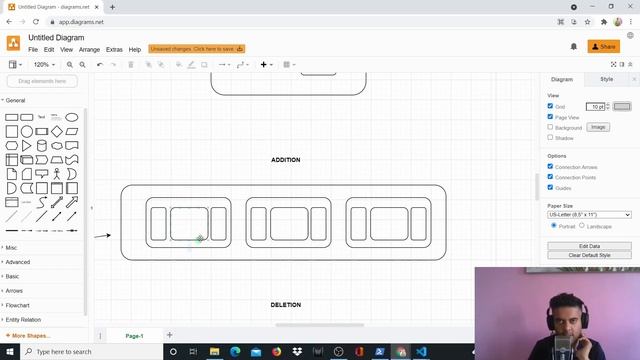This screenshot has height=360, width=640.
Task: Select the ellipse shape in General
Action: (72, 118)
